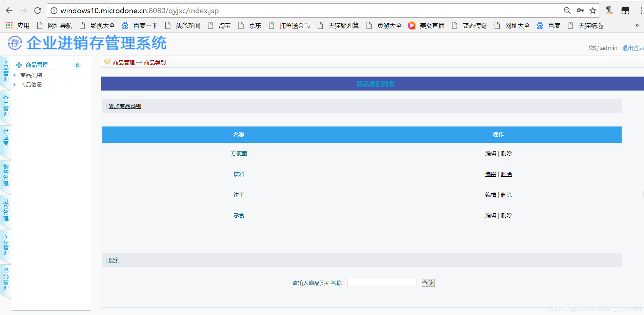The height and width of the screenshot is (315, 644).
Task: Click the zoom magnifier icon in address bar
Action: pyautogui.click(x=567, y=11)
